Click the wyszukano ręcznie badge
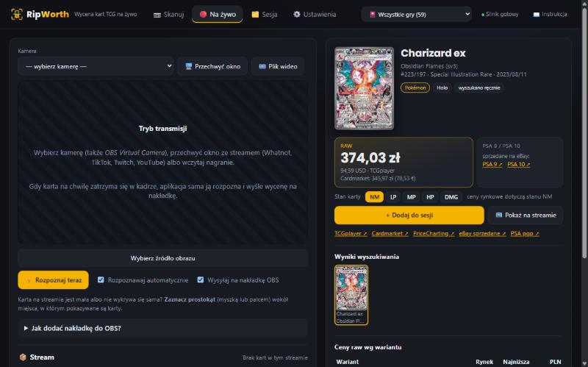This screenshot has width=588, height=367. coord(479,88)
